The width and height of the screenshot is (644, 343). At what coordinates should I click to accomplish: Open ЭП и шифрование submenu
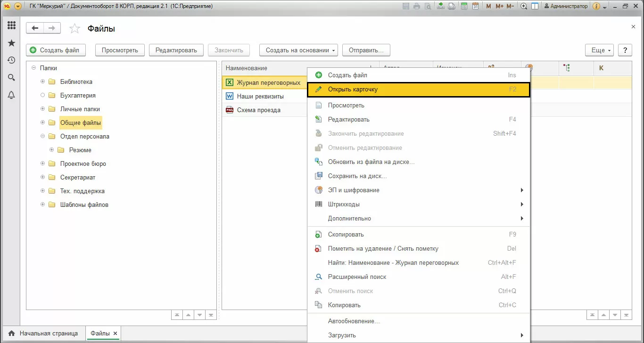[419, 190]
